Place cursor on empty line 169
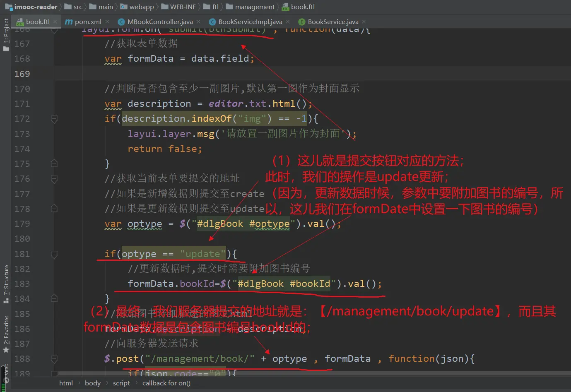 click(248, 74)
